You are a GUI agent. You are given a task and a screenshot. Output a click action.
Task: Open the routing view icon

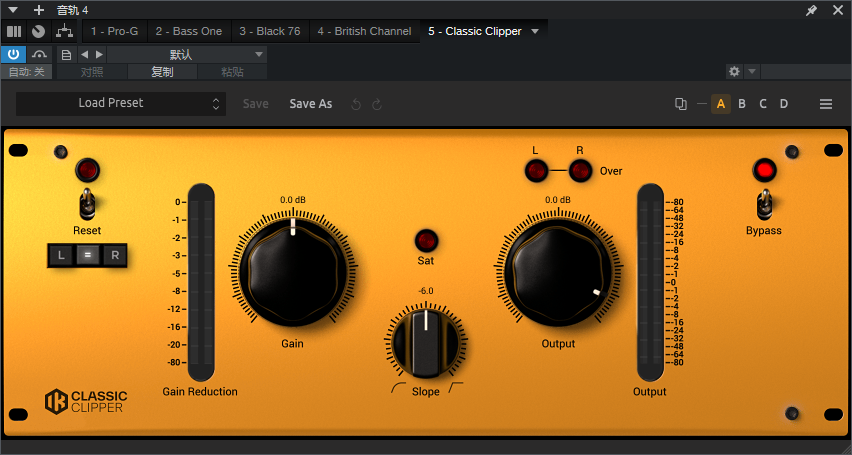[x=64, y=32]
